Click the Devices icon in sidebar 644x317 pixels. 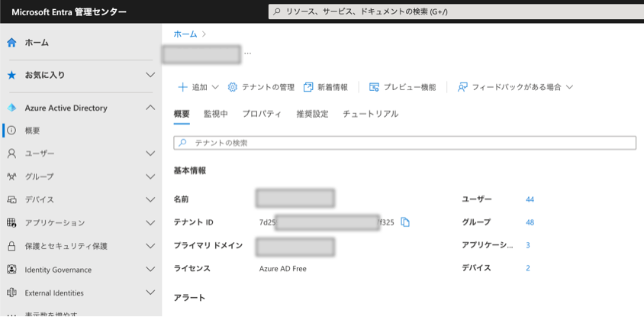pyautogui.click(x=11, y=200)
